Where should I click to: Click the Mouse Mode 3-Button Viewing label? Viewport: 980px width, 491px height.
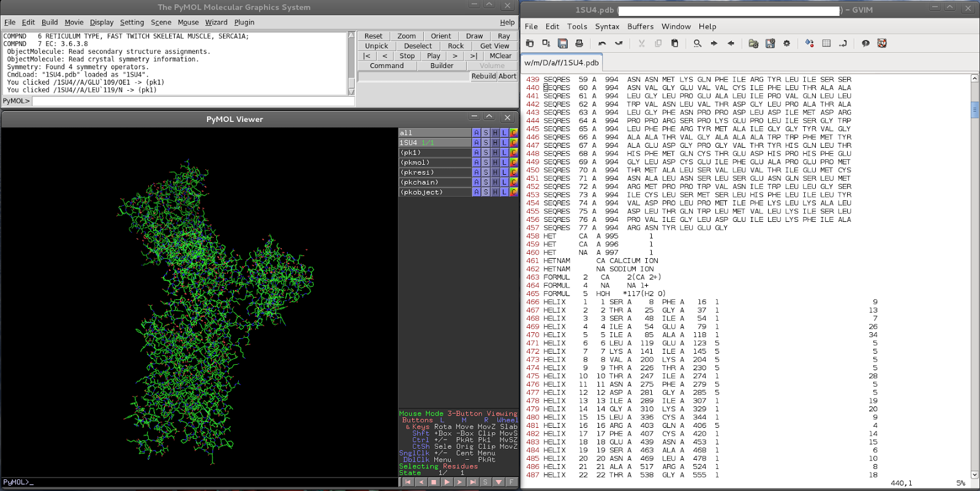pyautogui.click(x=458, y=414)
